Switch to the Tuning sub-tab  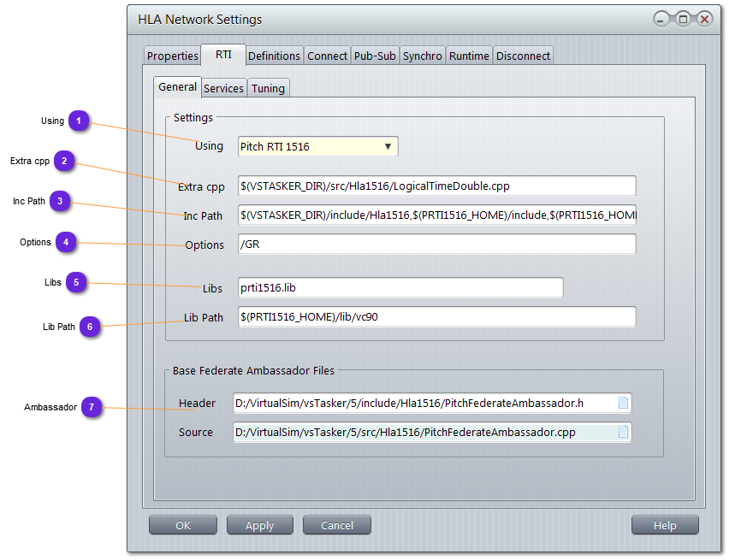268,88
